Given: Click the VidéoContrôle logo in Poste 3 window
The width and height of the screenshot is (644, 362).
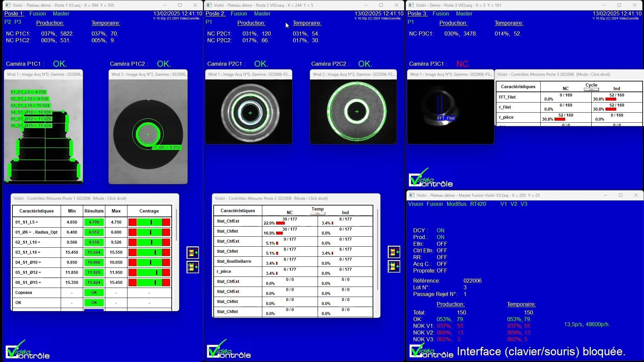Looking at the screenshot, I should [x=431, y=178].
